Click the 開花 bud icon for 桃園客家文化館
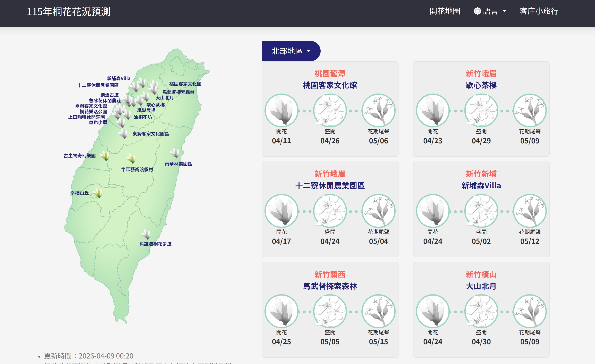Screen dimensions: 595x364 (x=281, y=111)
